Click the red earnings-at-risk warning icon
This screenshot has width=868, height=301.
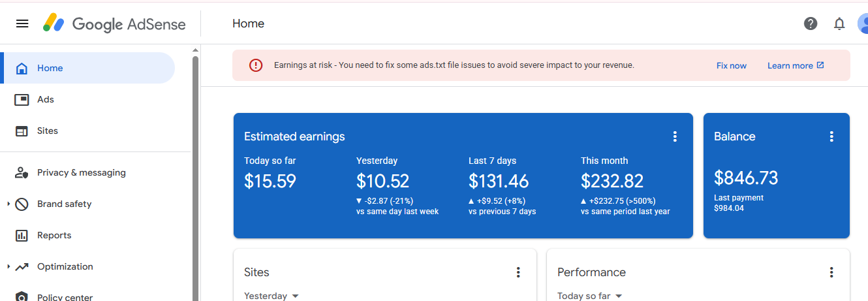click(256, 65)
